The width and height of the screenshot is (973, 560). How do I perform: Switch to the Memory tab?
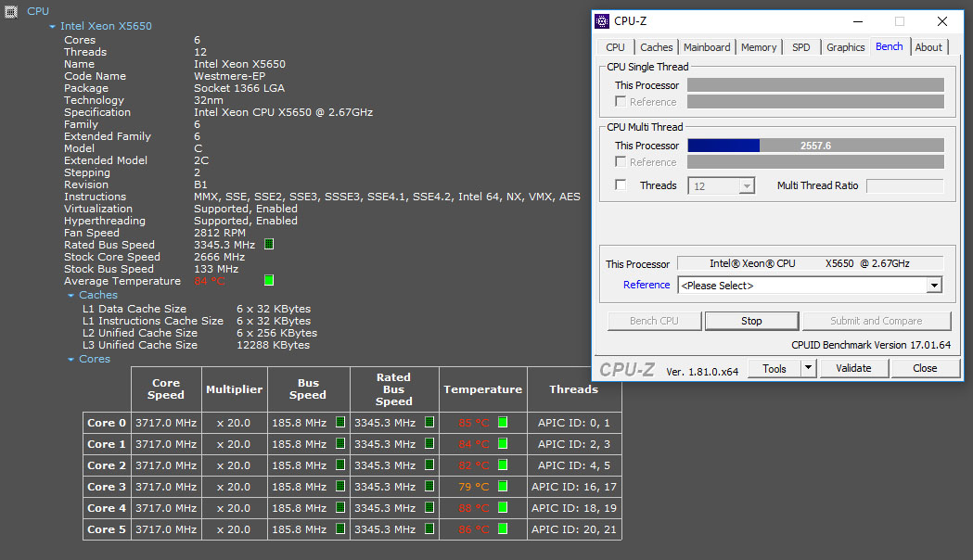759,47
